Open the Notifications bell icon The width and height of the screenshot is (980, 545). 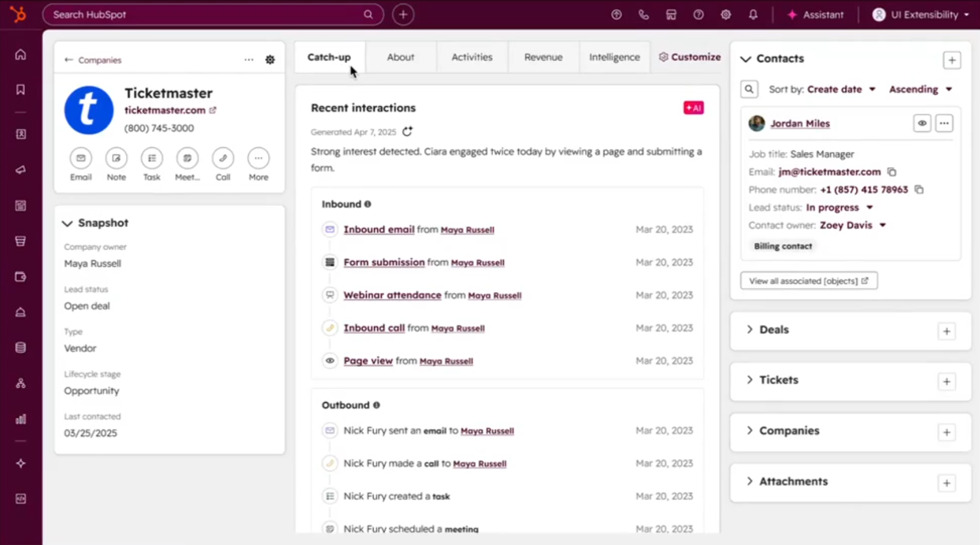click(x=753, y=15)
